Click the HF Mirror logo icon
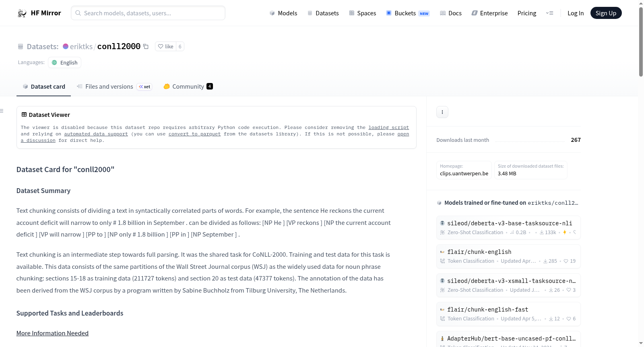This screenshot has height=347, width=644. [x=22, y=13]
